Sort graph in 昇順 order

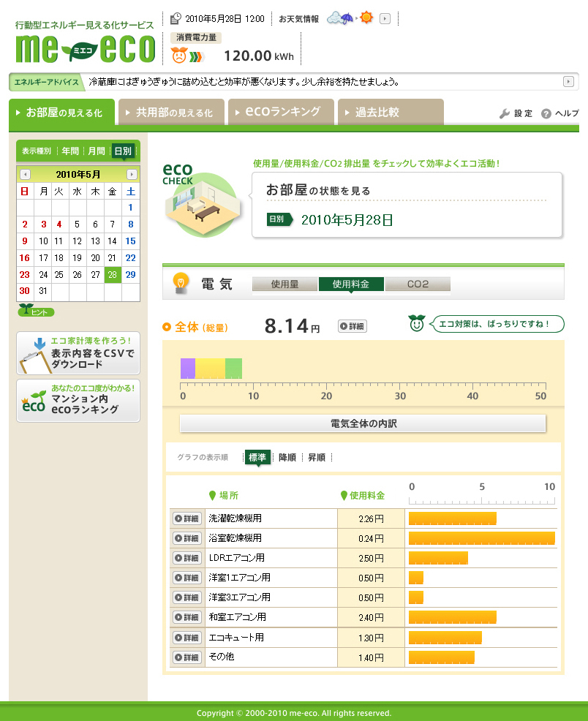pos(317,458)
